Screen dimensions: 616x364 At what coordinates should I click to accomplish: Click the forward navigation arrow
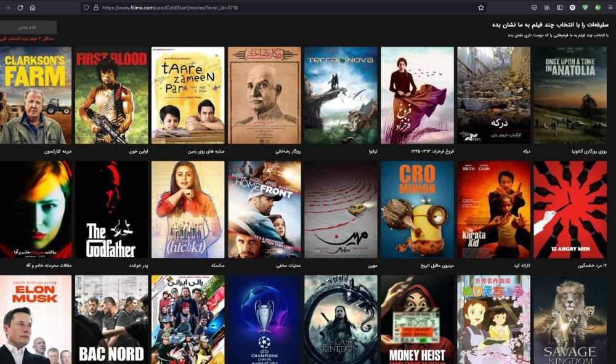coord(7,7)
